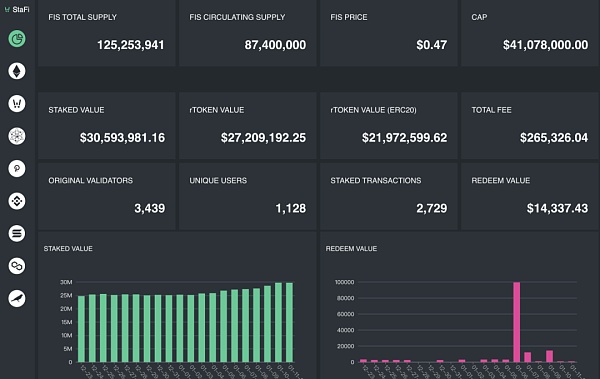This screenshot has height=379, width=600.
Task: Click the last green staked value bar
Action: [289, 322]
